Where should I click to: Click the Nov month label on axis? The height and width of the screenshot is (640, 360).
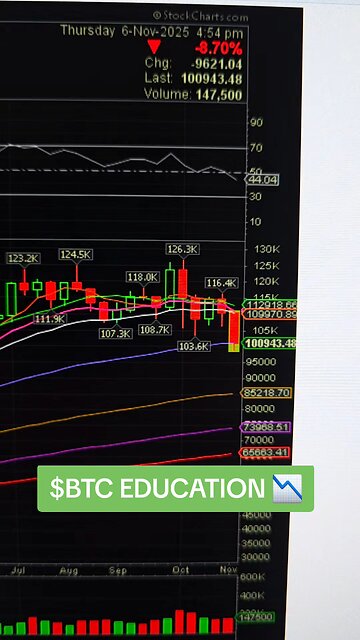click(229, 569)
